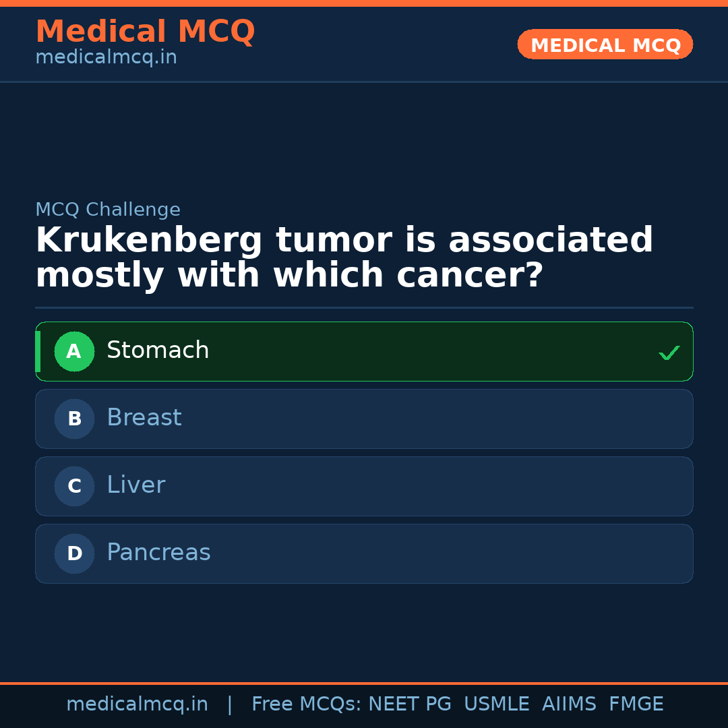Select the Pancreas answer option
Screen dimensions: 728x728
tap(364, 553)
